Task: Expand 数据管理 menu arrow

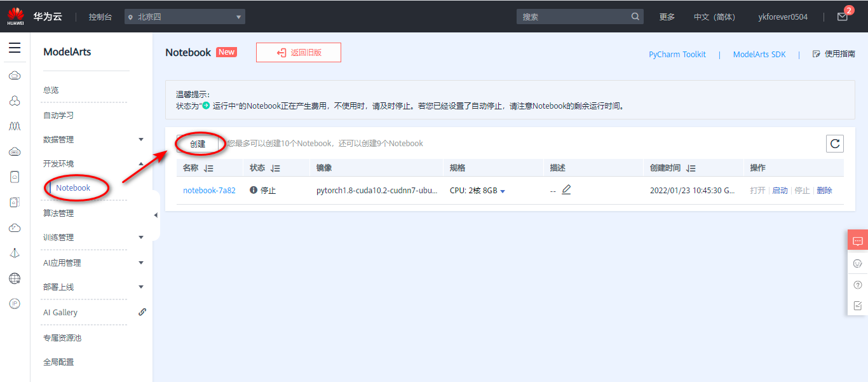Action: pos(141,139)
